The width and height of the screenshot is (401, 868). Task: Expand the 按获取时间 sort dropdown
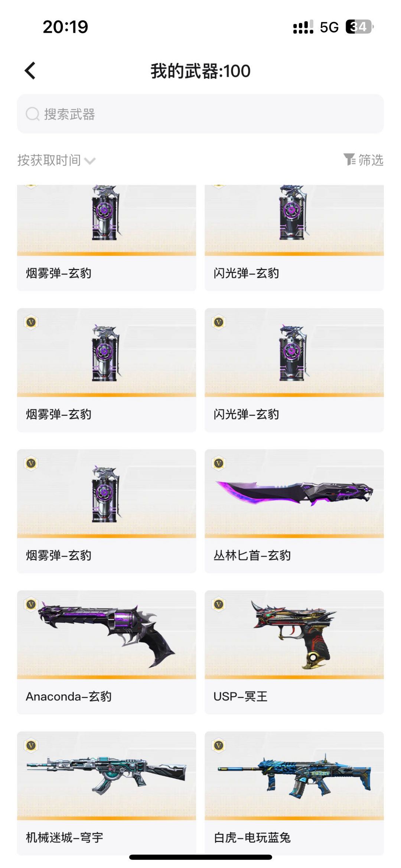pyautogui.click(x=56, y=160)
